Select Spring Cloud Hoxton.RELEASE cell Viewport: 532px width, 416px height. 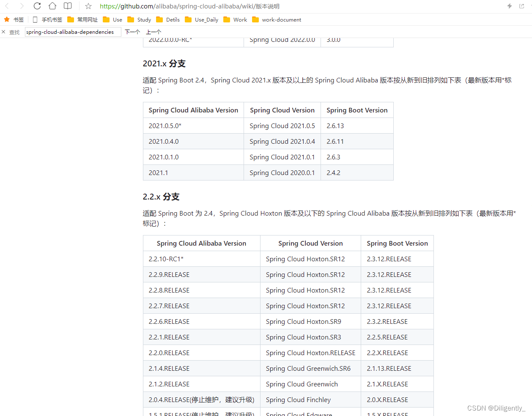(310, 353)
